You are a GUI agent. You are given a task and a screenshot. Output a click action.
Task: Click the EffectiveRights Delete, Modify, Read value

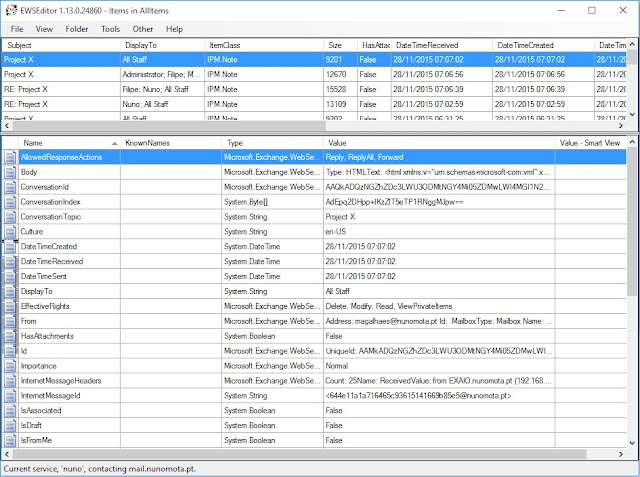pyautogui.click(x=389, y=306)
